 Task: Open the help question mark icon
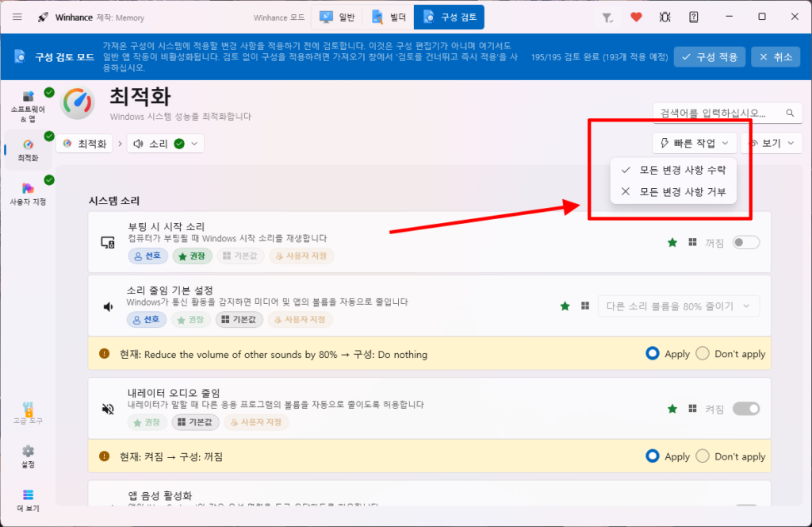coord(693,17)
